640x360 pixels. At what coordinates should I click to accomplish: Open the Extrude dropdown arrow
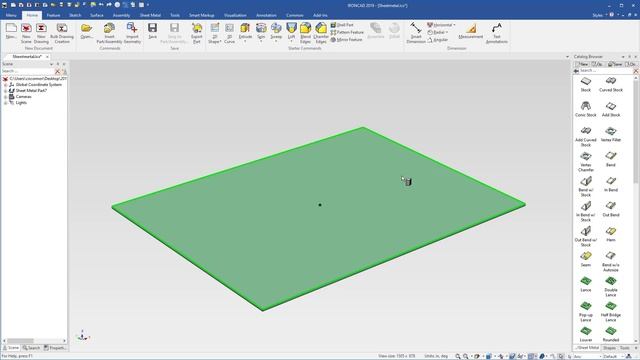[x=245, y=42]
